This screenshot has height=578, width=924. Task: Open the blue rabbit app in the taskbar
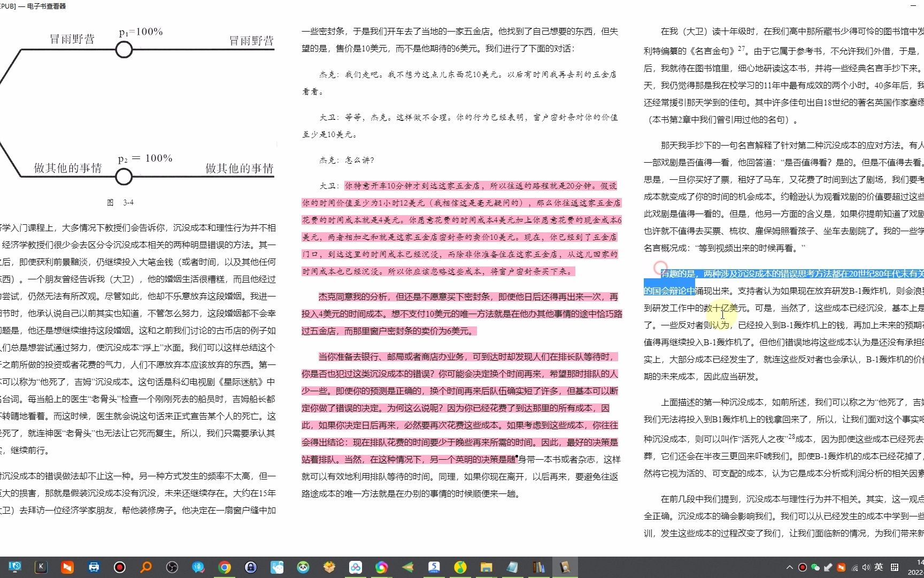coord(277,567)
